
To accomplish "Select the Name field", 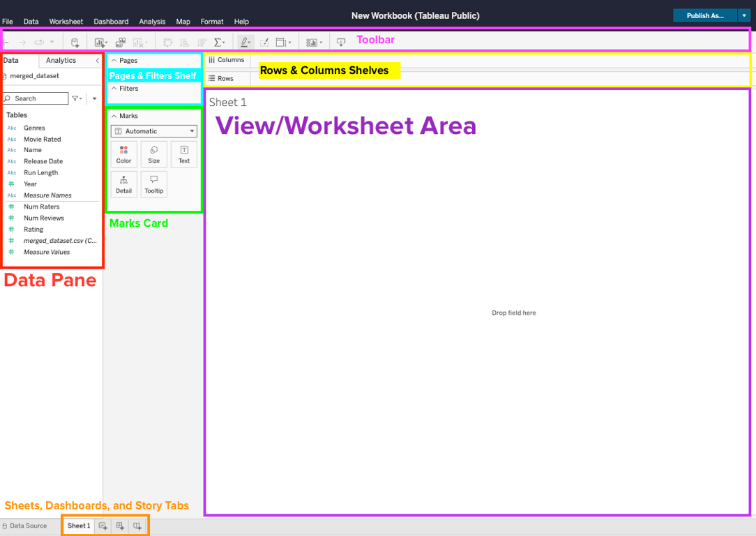I will click(x=33, y=150).
